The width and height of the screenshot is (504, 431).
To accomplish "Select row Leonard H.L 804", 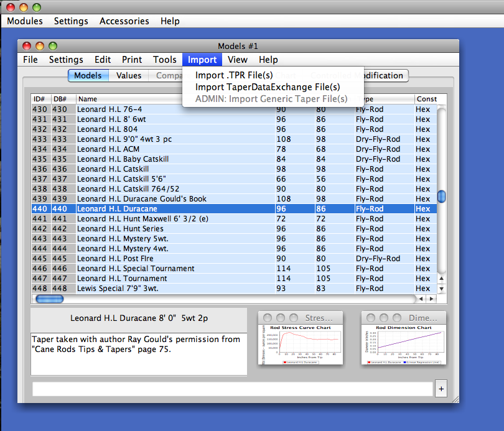I will [234, 129].
